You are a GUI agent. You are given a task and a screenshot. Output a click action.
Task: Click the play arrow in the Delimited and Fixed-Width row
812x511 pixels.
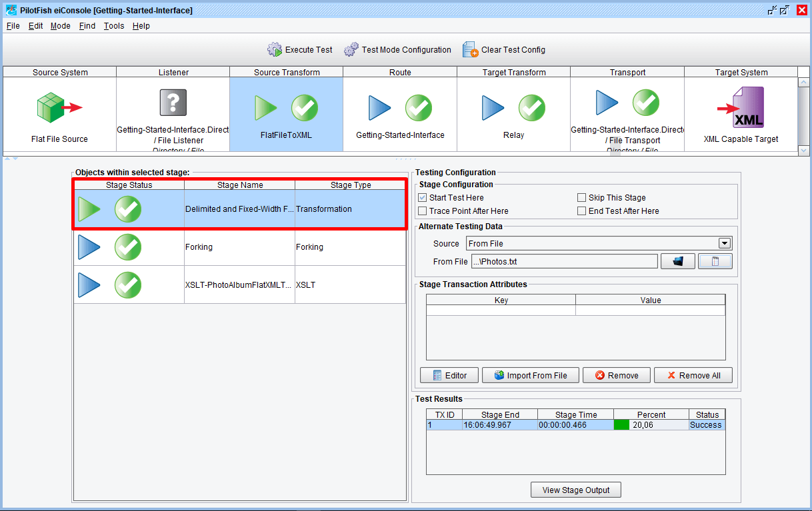[x=89, y=209]
